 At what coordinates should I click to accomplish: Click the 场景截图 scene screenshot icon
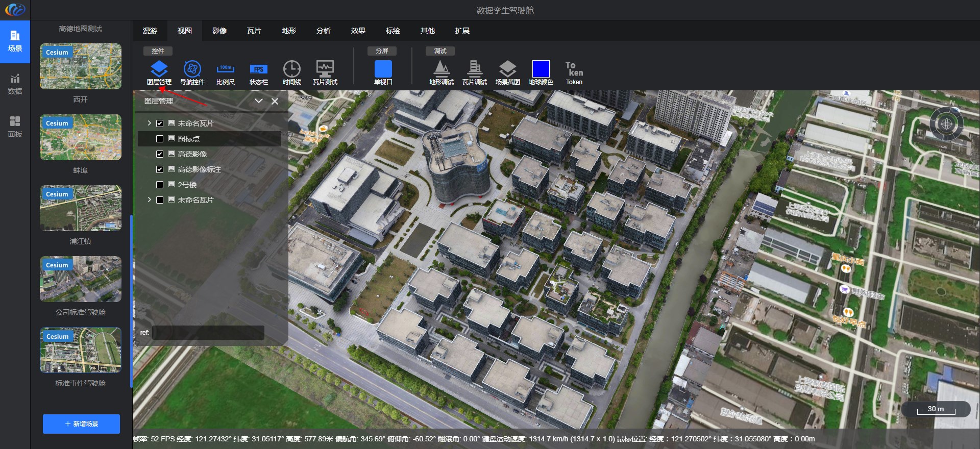tap(507, 69)
